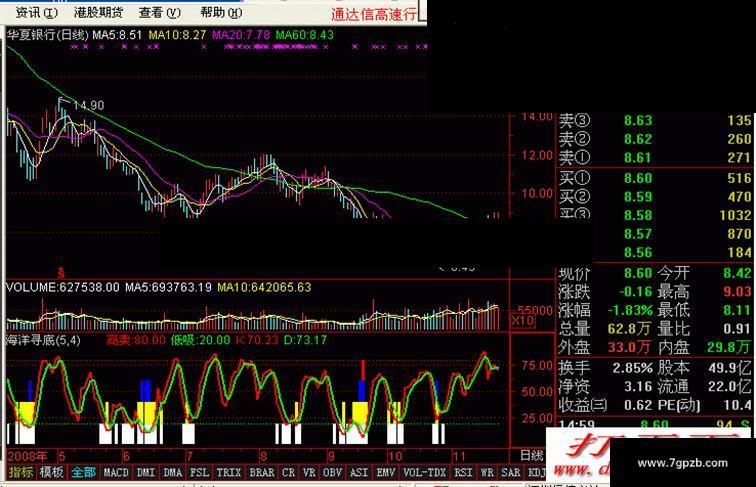The image size is (756, 487).
Task: Switch to the EMV indicator
Action: [386, 473]
